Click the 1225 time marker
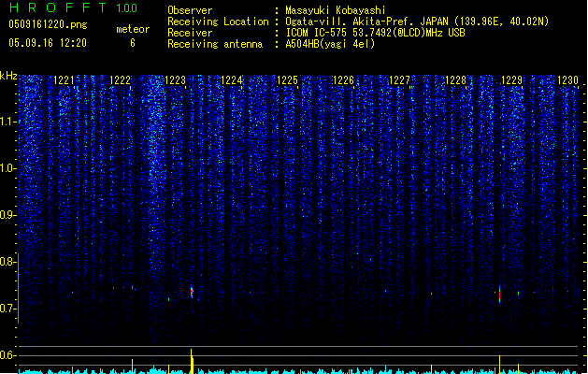588x374 pixels. 287,80
